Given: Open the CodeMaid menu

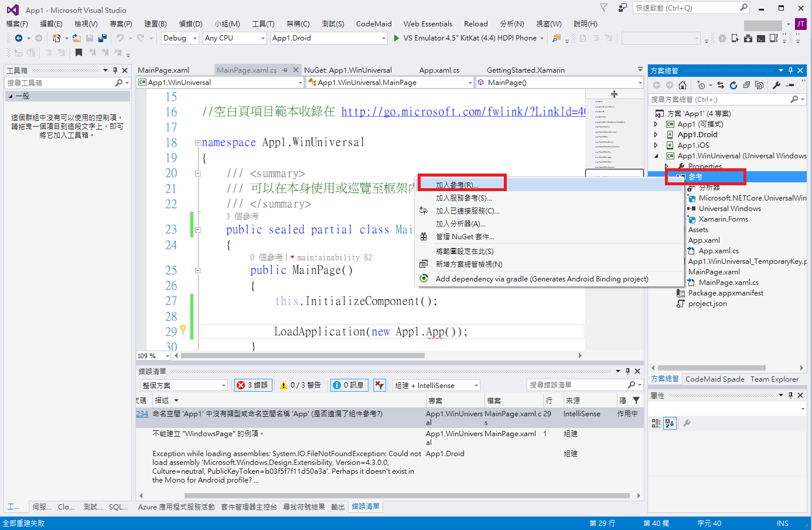Looking at the screenshot, I should click(x=374, y=24).
